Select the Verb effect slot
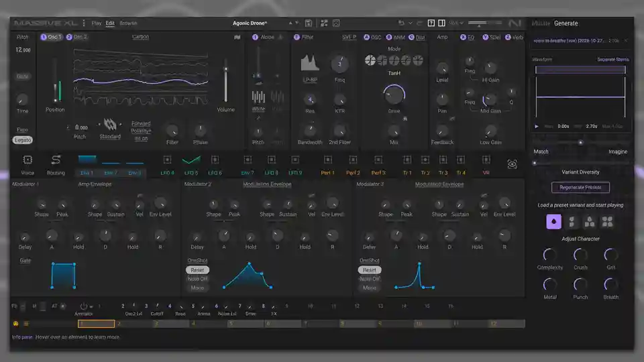 (514, 37)
